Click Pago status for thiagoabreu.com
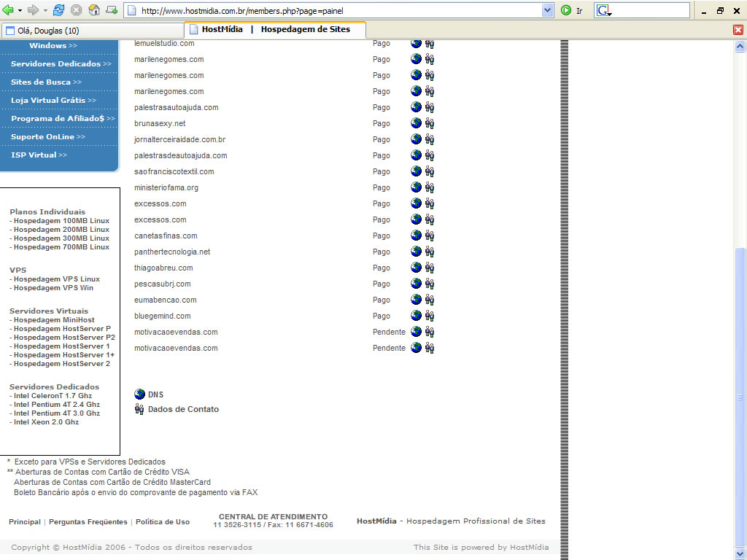Viewport: 747px width, 560px height. [381, 268]
